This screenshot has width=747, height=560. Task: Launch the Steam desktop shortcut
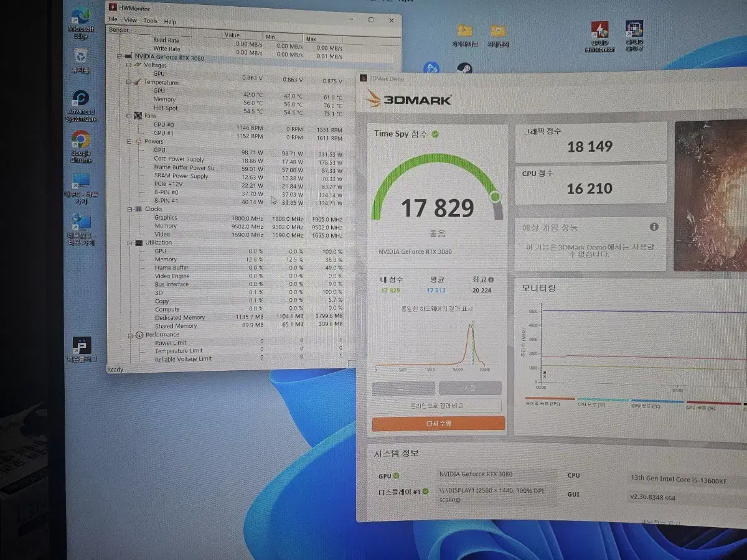[464, 68]
